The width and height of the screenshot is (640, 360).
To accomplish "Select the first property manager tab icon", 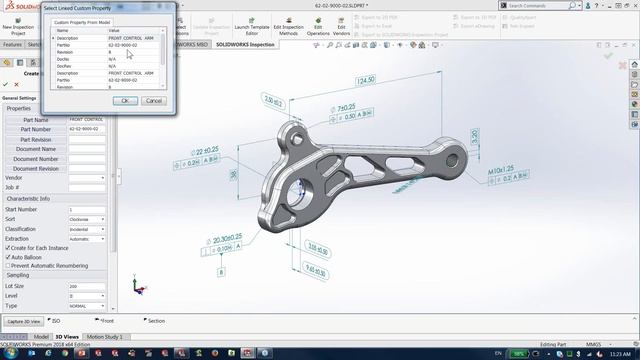I will coord(7,62).
